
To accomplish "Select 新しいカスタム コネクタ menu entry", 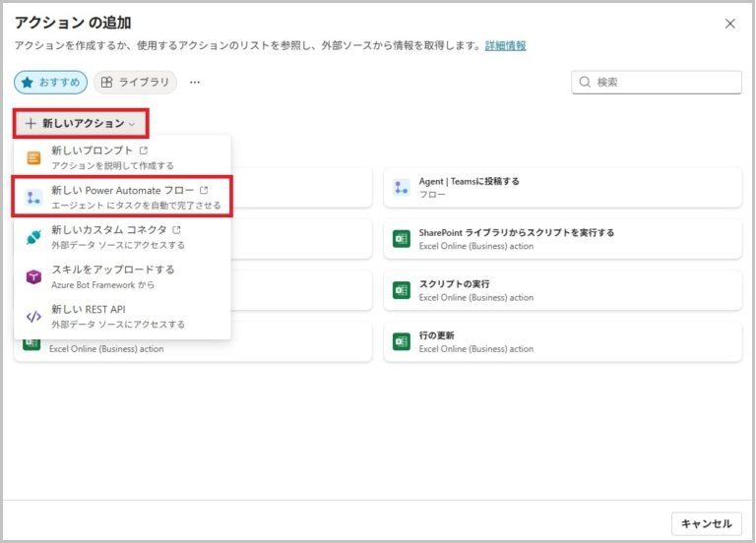I will pos(116,237).
